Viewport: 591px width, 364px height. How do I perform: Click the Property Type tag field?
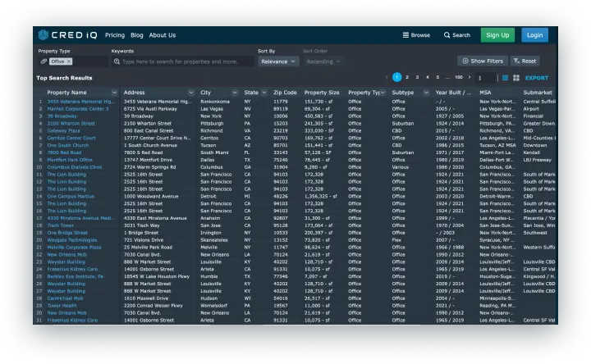click(73, 61)
